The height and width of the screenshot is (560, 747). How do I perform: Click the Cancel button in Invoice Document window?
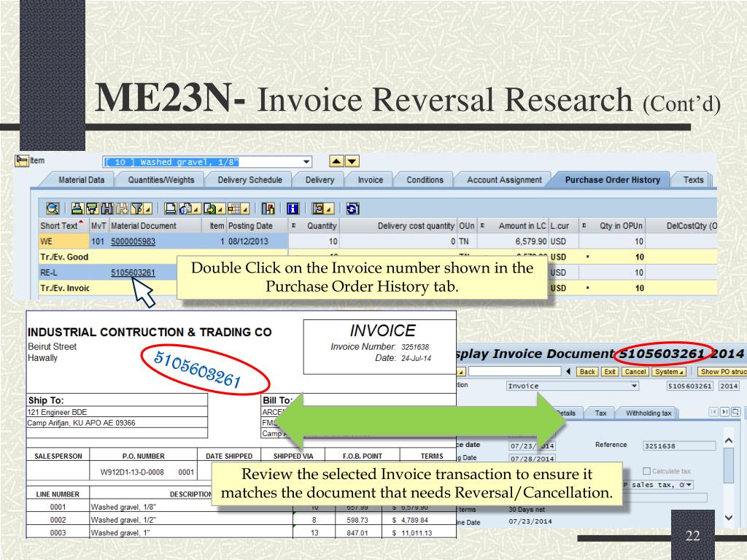[635, 371]
